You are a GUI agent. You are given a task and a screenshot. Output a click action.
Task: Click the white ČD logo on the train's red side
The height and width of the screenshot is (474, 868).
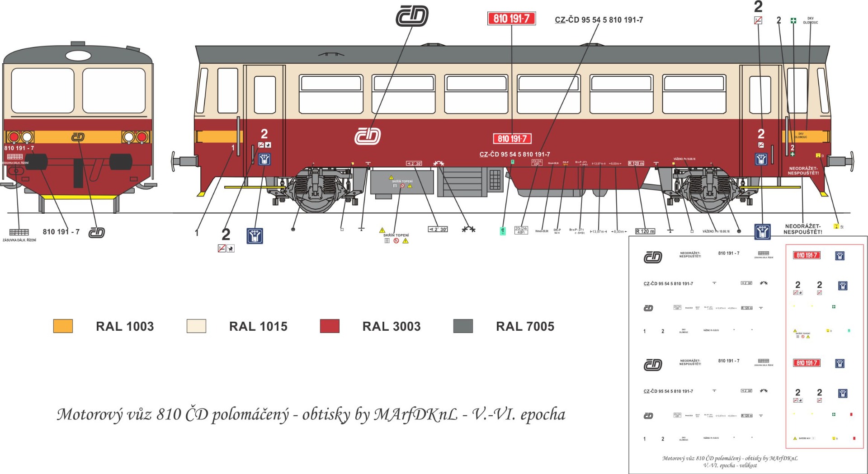[368, 136]
